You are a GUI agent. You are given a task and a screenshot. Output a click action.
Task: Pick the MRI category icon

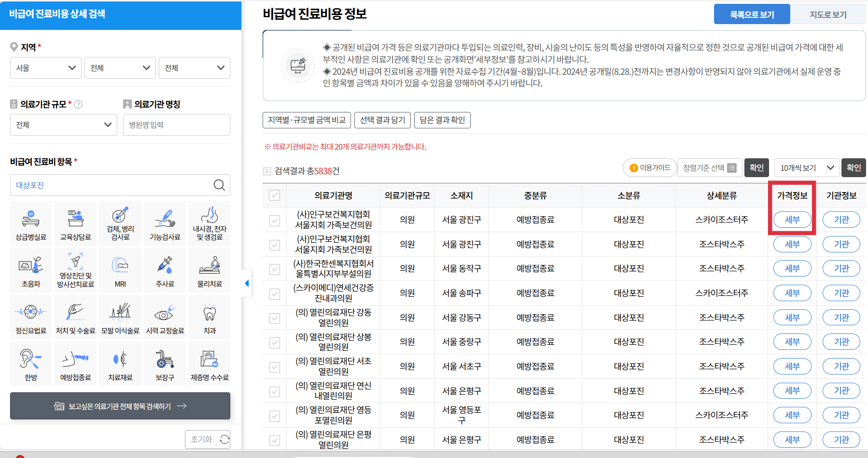click(x=120, y=270)
